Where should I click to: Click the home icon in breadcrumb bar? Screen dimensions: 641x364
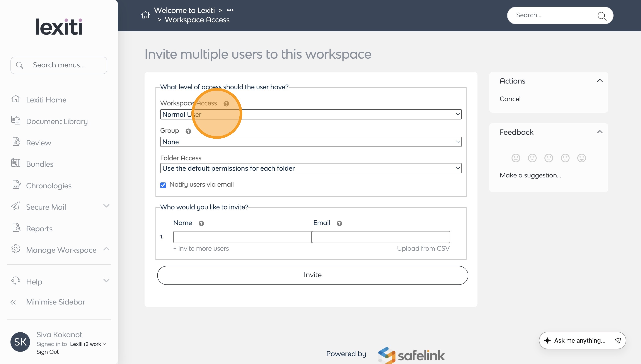(x=145, y=15)
